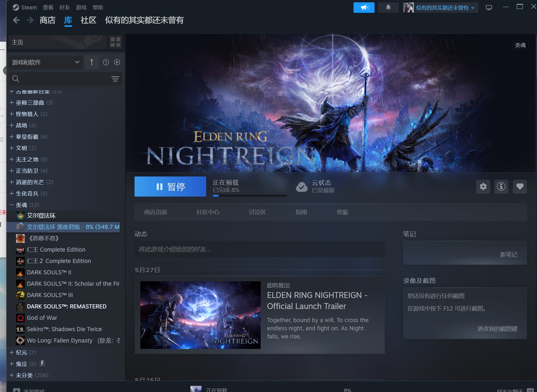Open the Nightreign launch trailer thumbnail
This screenshot has width=537, height=392.
(x=200, y=315)
